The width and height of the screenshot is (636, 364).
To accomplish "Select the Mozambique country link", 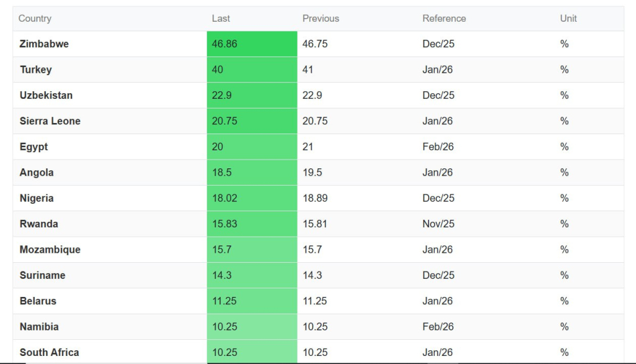I will point(50,250).
